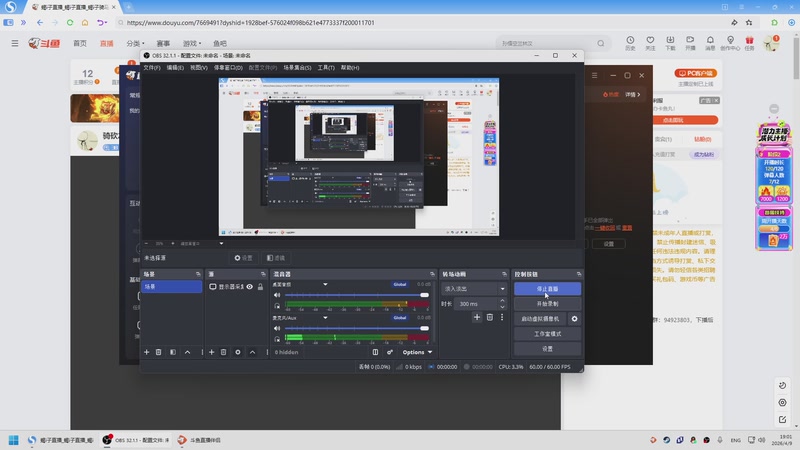Toggle display capture source visibility eye
The height and width of the screenshot is (450, 800).
[249, 287]
